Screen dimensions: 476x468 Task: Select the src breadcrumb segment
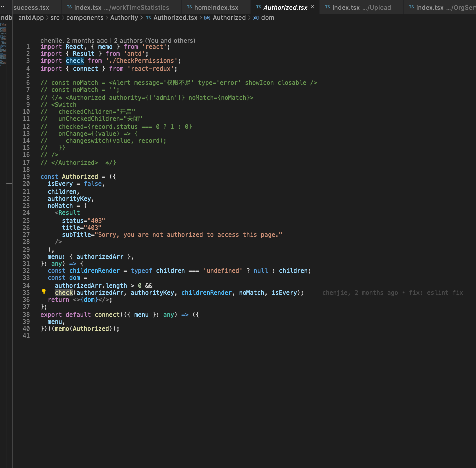[55, 18]
